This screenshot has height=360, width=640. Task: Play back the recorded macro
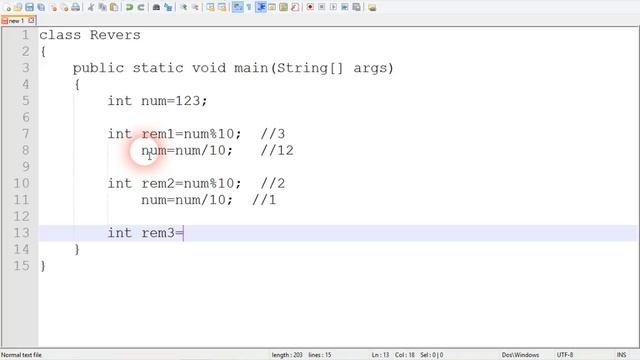[333, 7]
